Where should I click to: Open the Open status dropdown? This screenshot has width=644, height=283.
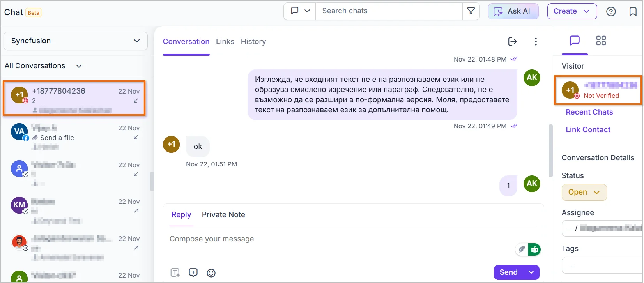[584, 192]
